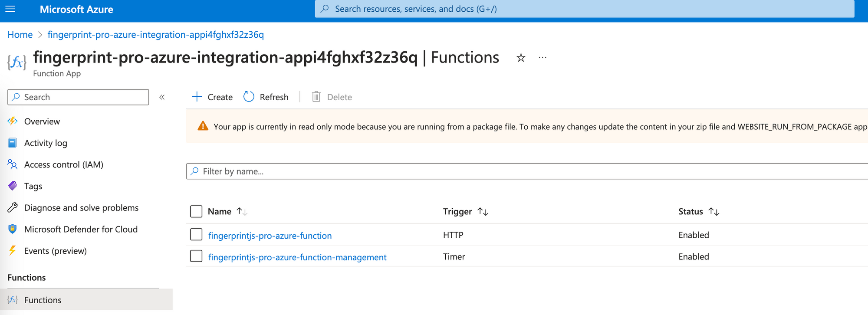This screenshot has width=868, height=315.
Task: Check the fingerprintjs-pro-azure-function row checkbox
Action: [196, 235]
